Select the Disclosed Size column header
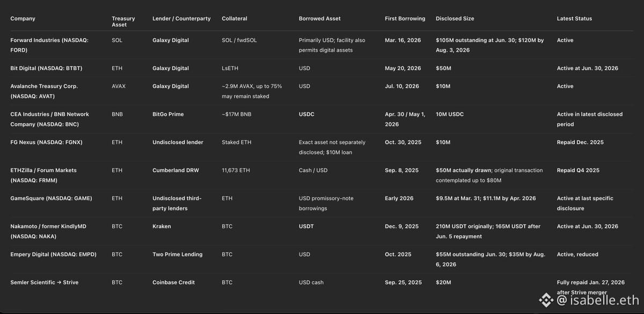 (x=455, y=19)
